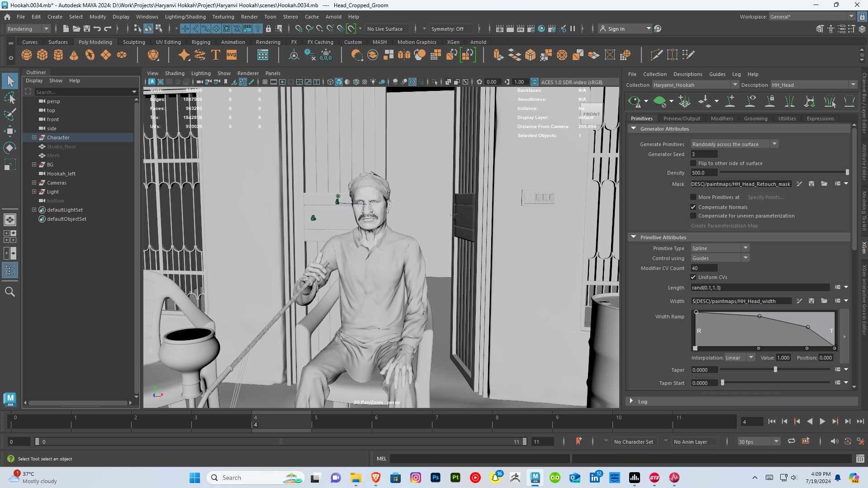Open the Generate Primitives dropdown
The height and width of the screenshot is (488, 868).
point(734,144)
